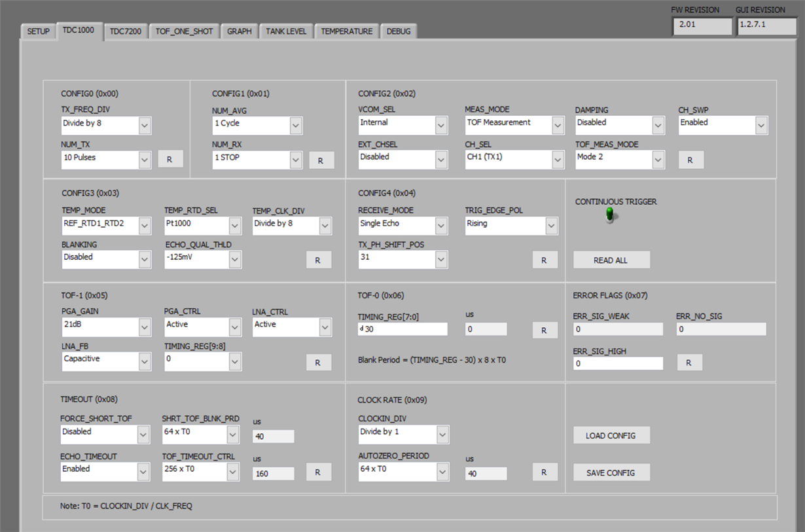Open the SHRT_TOF_BLNK_PRD dropdown

pos(202,434)
